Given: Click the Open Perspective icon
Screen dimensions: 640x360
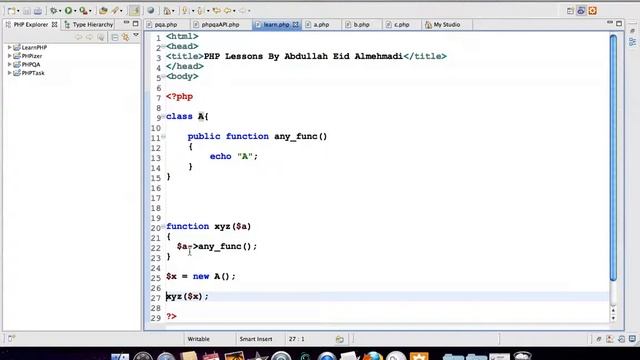Looking at the screenshot, I should coord(570,11).
